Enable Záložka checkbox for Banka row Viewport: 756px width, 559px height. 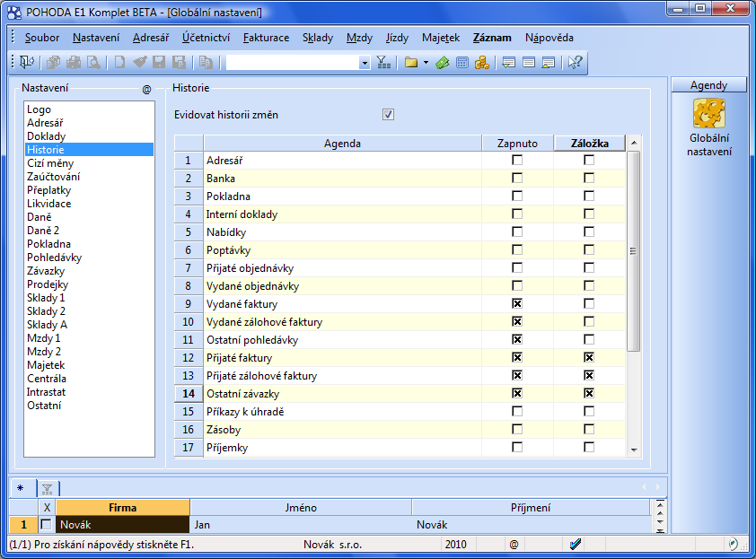pyautogui.click(x=589, y=178)
